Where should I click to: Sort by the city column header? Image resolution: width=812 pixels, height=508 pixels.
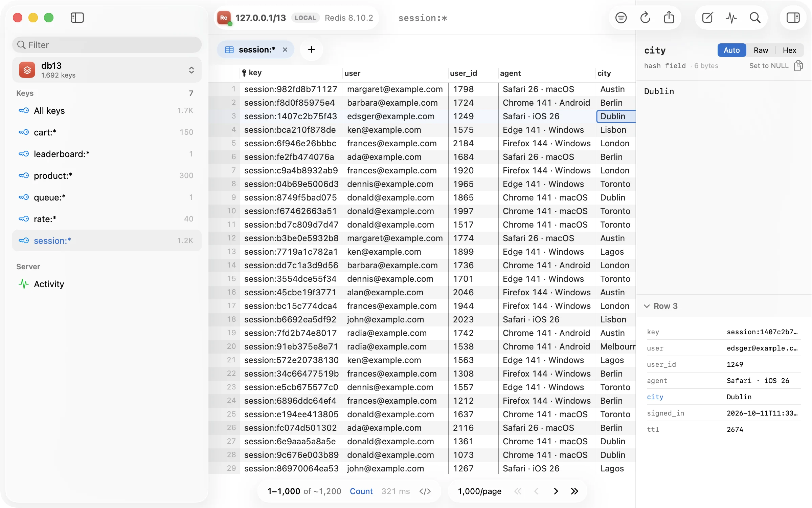click(616, 73)
